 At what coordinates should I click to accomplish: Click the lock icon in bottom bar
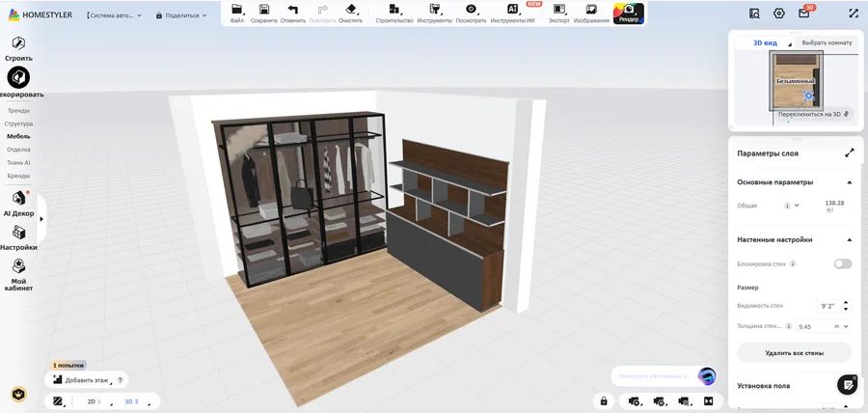[x=604, y=400]
